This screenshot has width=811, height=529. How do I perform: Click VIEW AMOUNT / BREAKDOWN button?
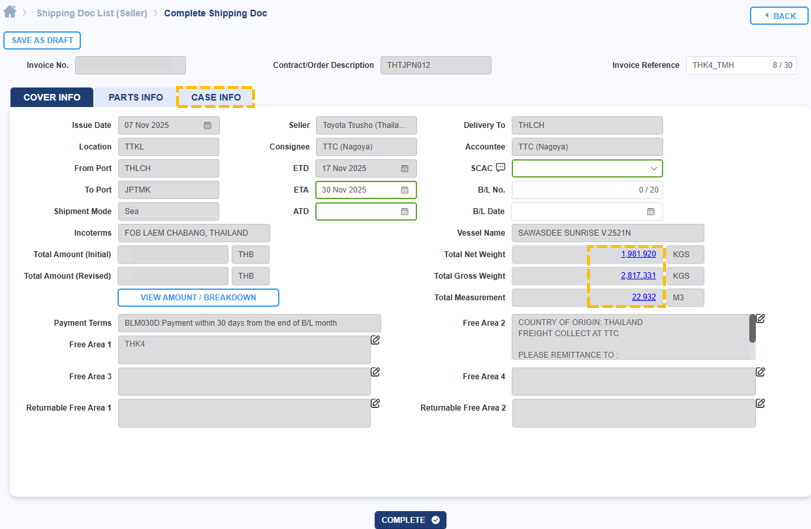(198, 297)
